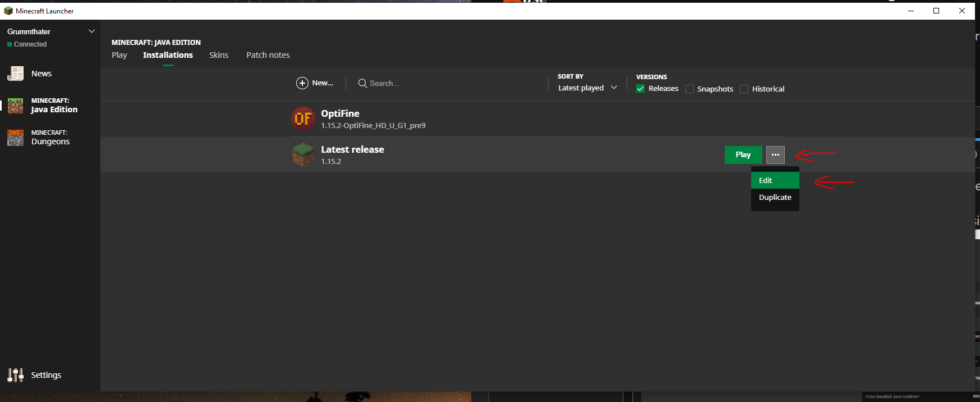The width and height of the screenshot is (980, 402).
Task: Open Minecraft Dungeons sidebar icon
Action: click(15, 138)
